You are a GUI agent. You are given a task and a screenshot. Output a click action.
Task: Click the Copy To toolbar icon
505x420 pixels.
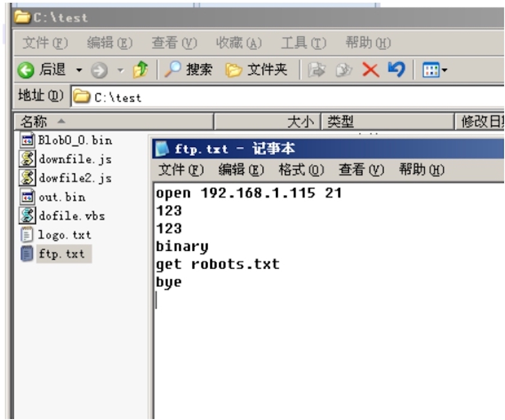(343, 70)
